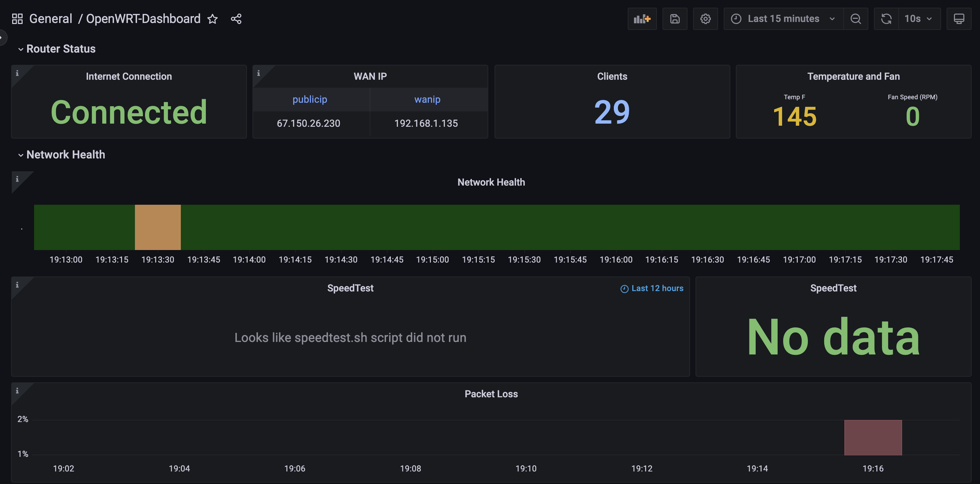This screenshot has width=980, height=484.
Task: Open the Packet Loss panel title menu
Action: coord(491,394)
